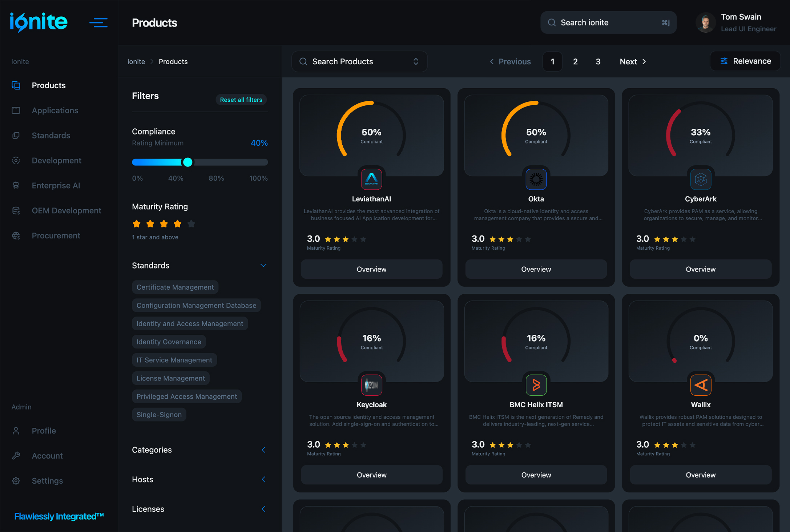The image size is (790, 532).
Task: Click the Keycloak product logo
Action: [371, 385]
